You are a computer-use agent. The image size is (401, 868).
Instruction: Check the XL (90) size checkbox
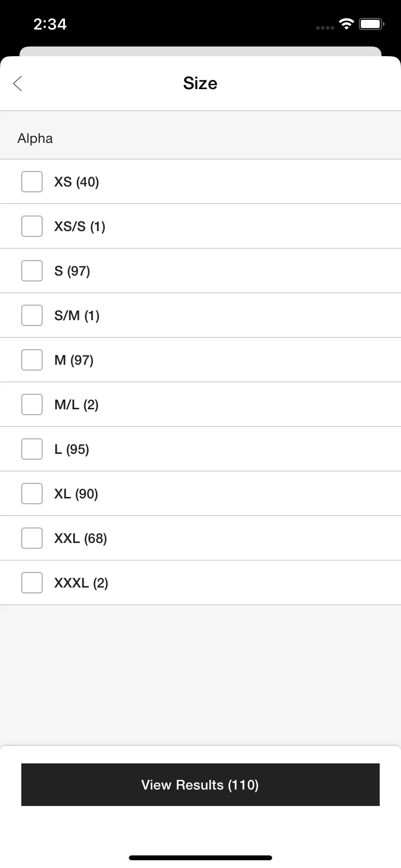(32, 494)
